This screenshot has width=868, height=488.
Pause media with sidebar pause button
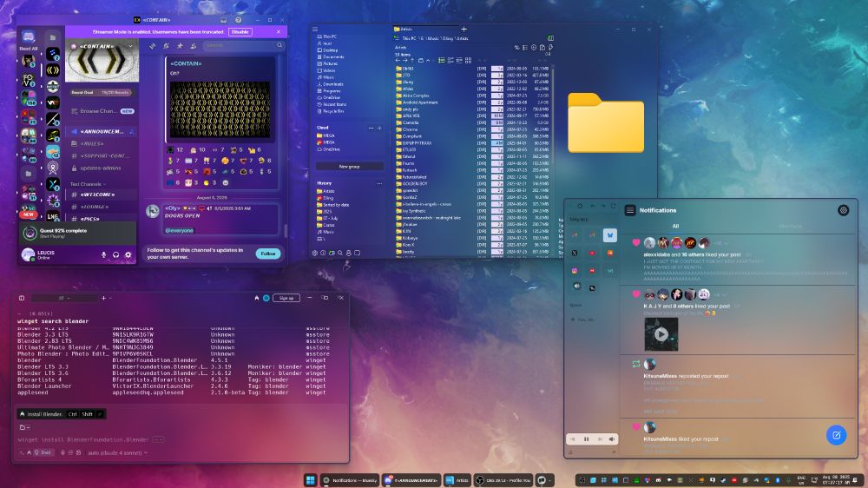tap(586, 439)
